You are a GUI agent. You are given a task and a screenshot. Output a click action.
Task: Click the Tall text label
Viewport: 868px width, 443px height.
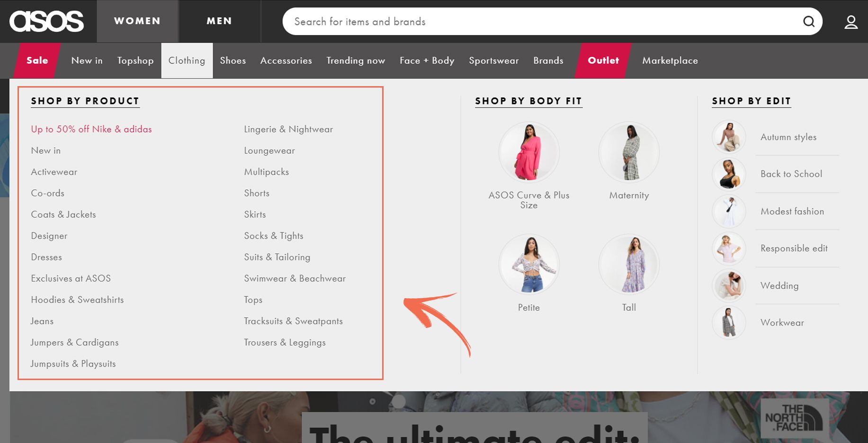click(x=629, y=308)
